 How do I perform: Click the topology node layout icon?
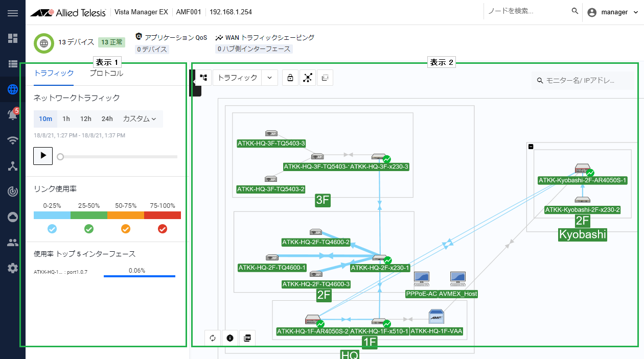308,78
